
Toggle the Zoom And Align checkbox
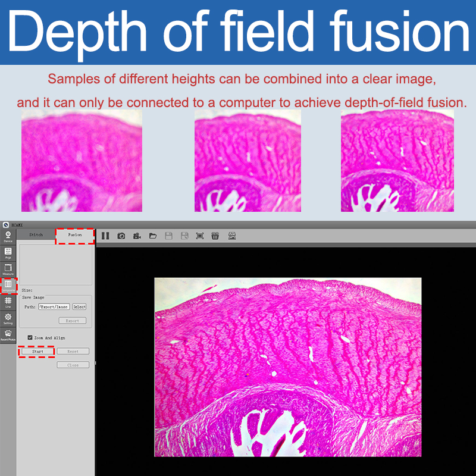click(x=30, y=337)
